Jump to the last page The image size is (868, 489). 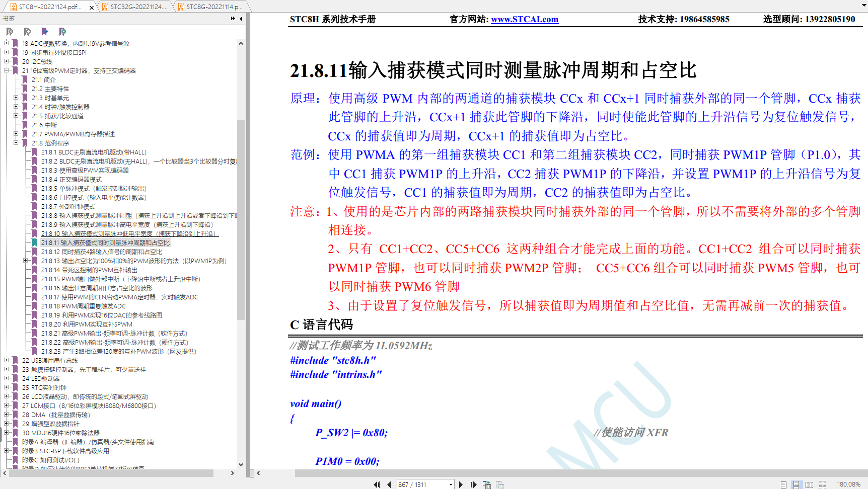pos(473,484)
